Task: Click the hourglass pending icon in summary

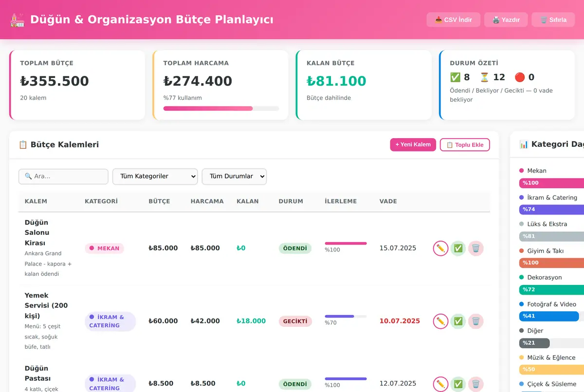Action: 484,77
